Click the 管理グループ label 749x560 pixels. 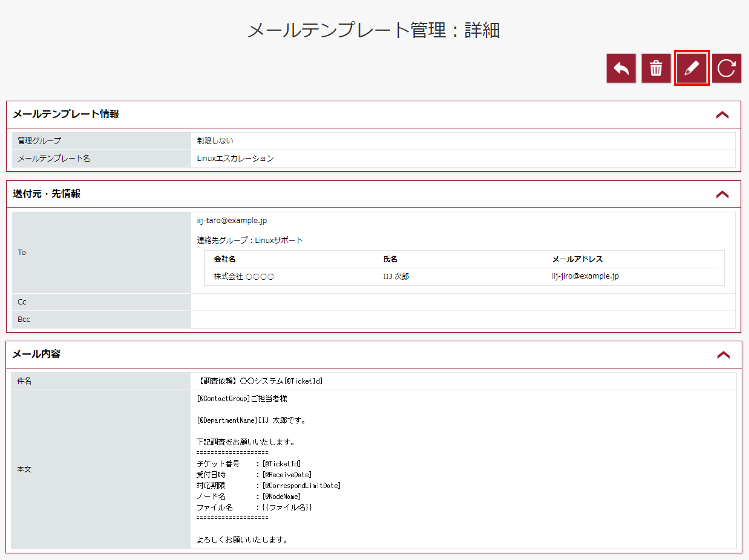[39, 141]
